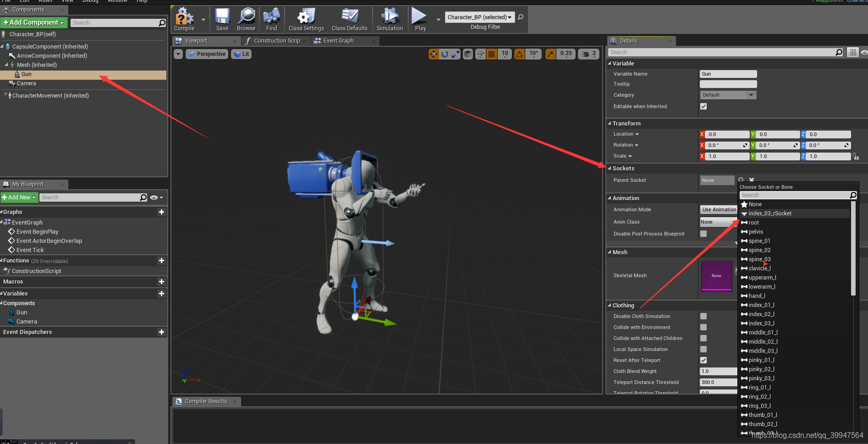The height and width of the screenshot is (444, 868).
Task: Toggle Local Space Simulation checkbox
Action: click(703, 349)
